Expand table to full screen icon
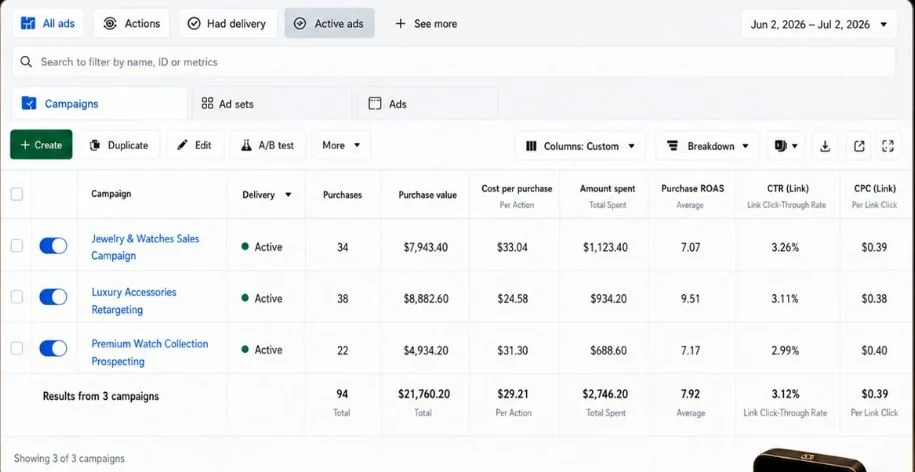915x472 pixels. point(888,146)
